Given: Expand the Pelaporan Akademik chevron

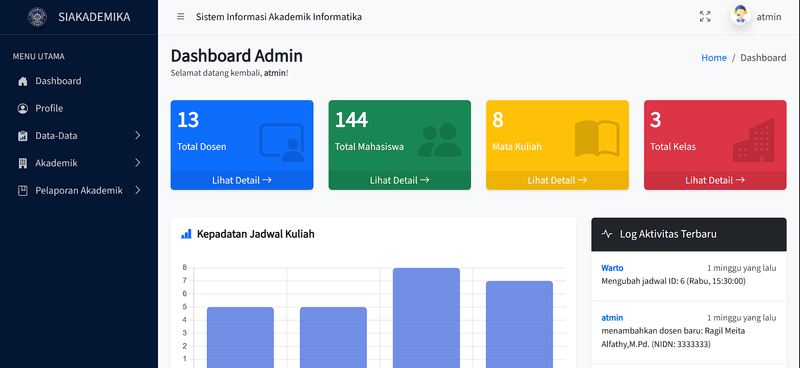Looking at the screenshot, I should click(137, 190).
